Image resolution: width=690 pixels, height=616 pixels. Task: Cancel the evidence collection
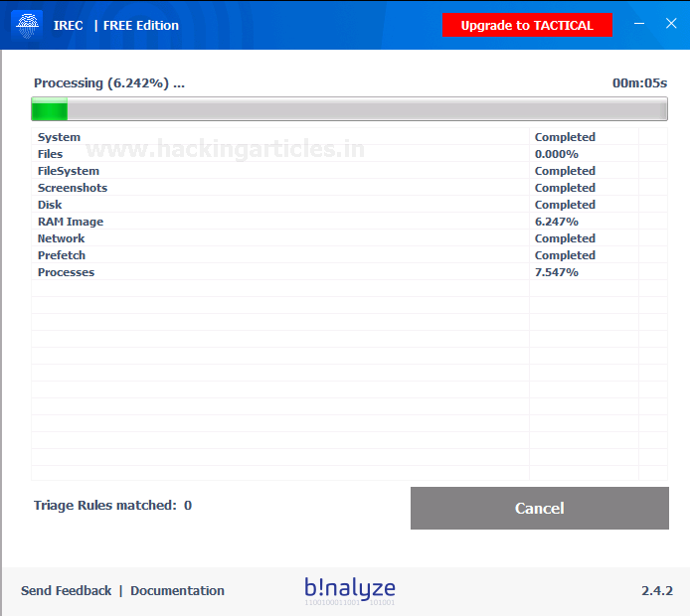click(540, 508)
